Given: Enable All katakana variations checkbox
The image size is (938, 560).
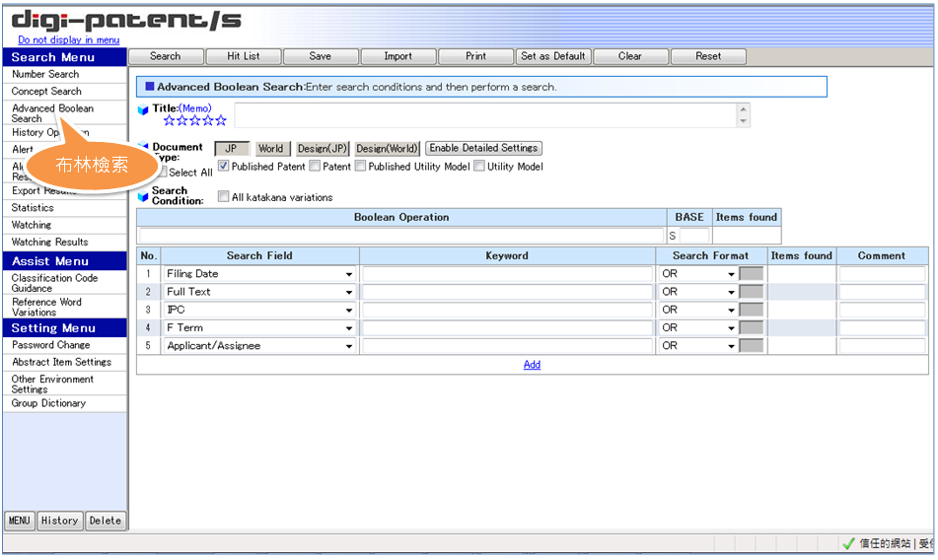Looking at the screenshot, I should (x=223, y=196).
